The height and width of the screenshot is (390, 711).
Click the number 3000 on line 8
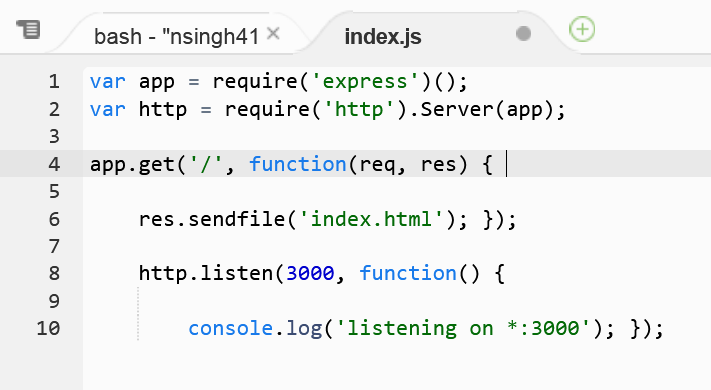click(x=310, y=273)
